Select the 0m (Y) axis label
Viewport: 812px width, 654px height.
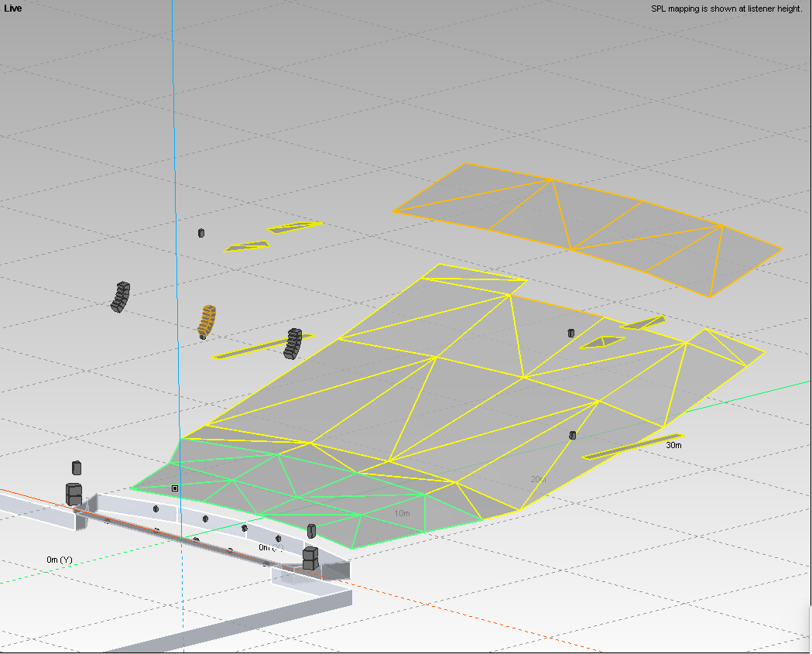coord(60,559)
